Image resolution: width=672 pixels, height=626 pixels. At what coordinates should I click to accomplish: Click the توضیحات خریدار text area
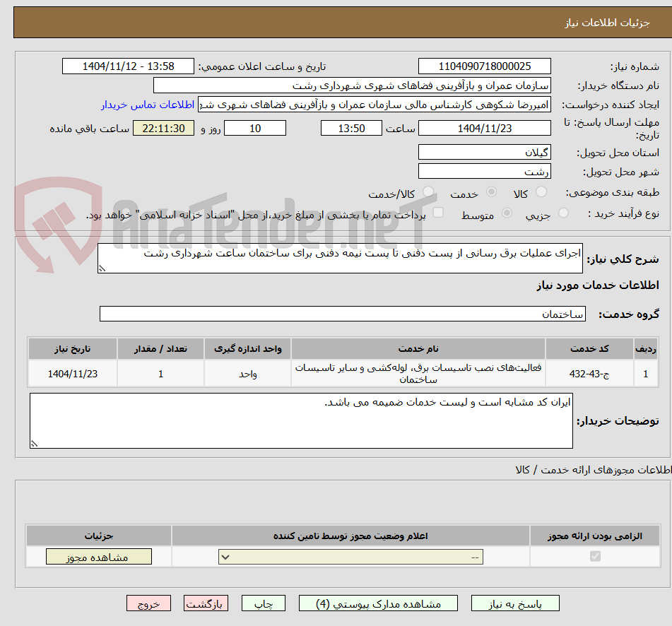301,421
